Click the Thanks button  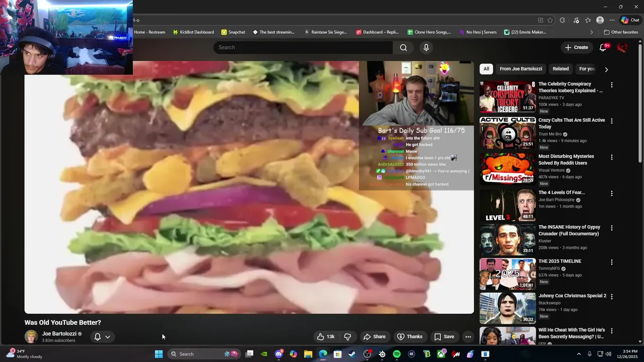click(x=410, y=337)
